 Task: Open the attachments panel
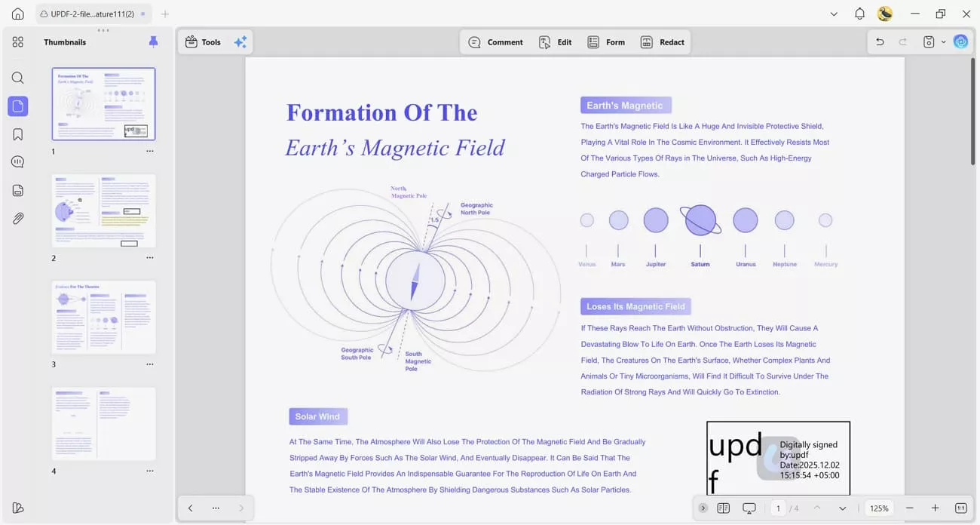[x=17, y=219]
